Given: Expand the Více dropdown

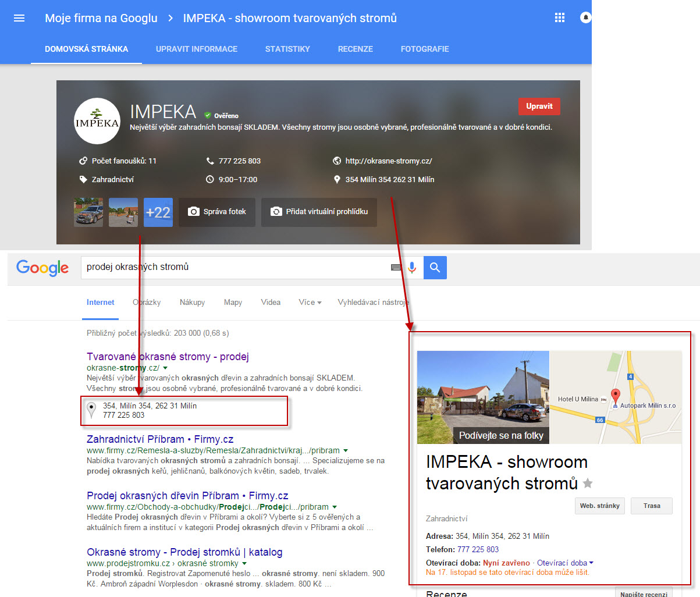Looking at the screenshot, I should click(x=310, y=303).
